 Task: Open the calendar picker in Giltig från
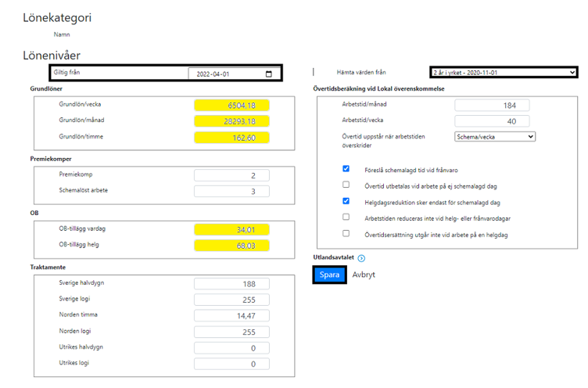point(268,74)
